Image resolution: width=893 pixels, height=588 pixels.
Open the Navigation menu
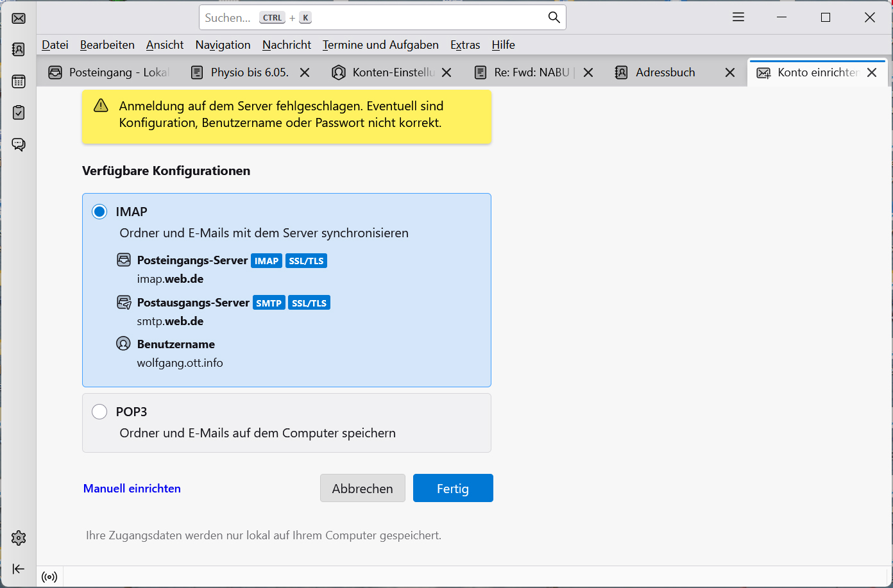point(223,45)
